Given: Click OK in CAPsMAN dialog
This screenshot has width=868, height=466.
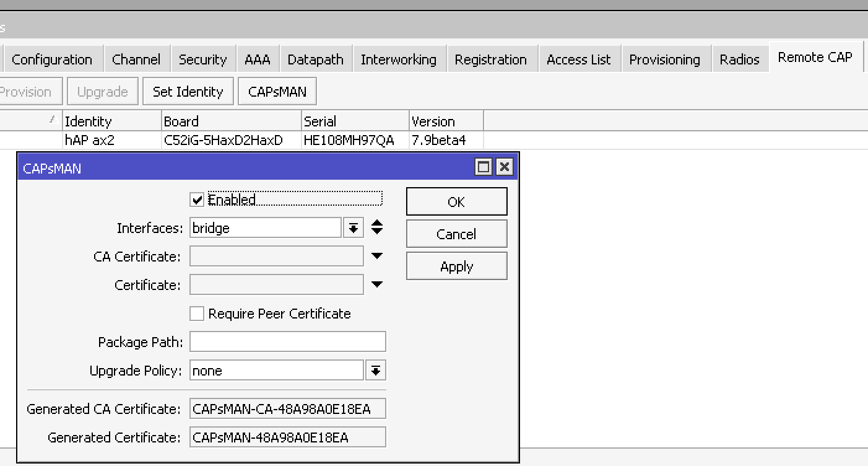Looking at the screenshot, I should click(456, 202).
